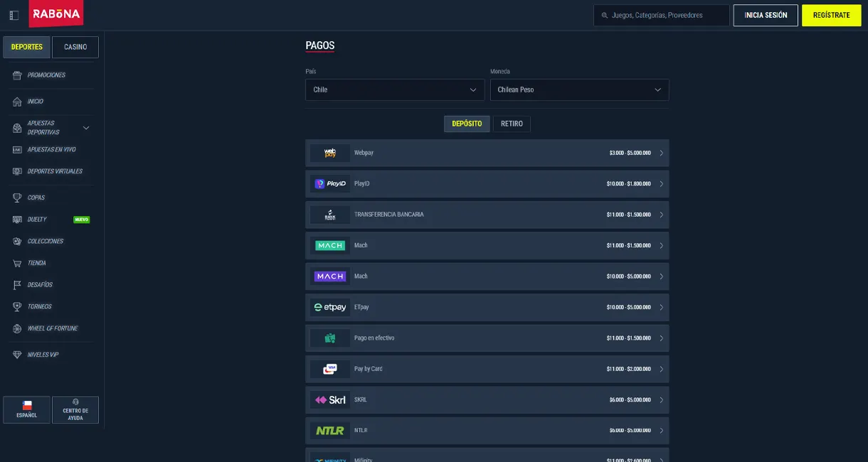Click the Duelty Nuevo badge
Screen dimensions: 868x462
[81, 220]
